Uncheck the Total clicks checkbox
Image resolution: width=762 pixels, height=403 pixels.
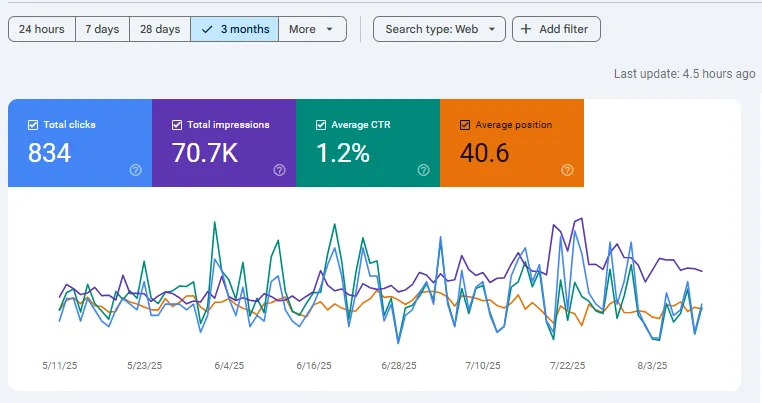click(x=33, y=125)
